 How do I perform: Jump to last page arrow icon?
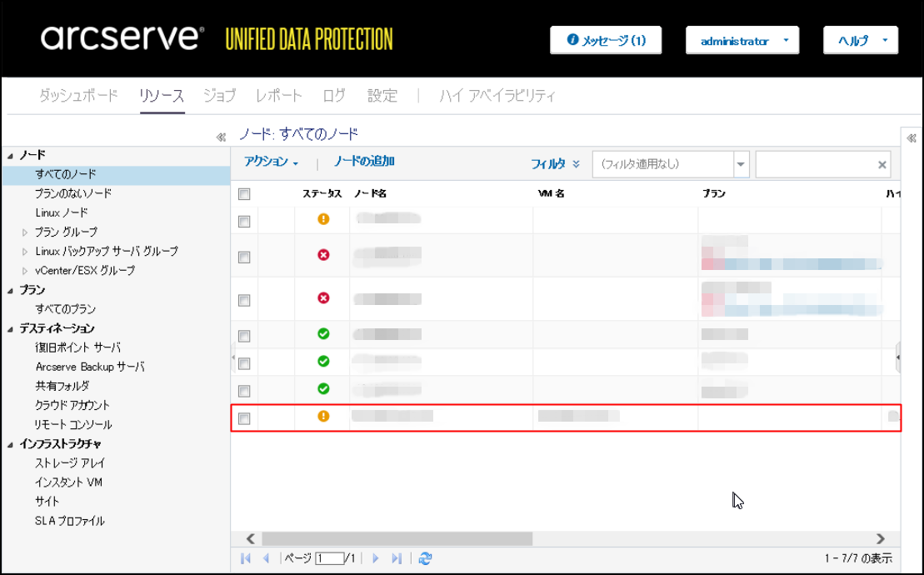tap(397, 558)
